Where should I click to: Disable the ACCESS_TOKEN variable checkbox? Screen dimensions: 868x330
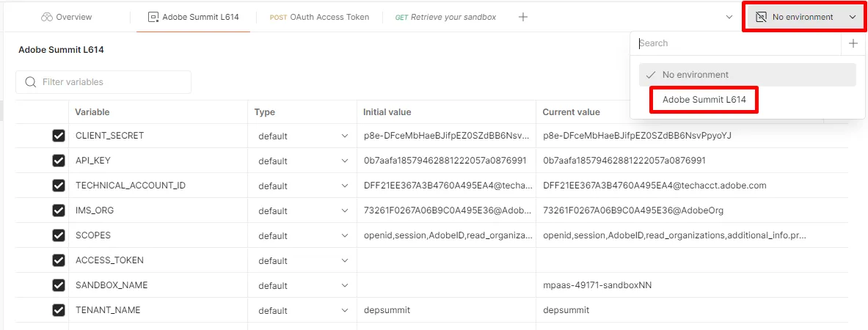58,260
